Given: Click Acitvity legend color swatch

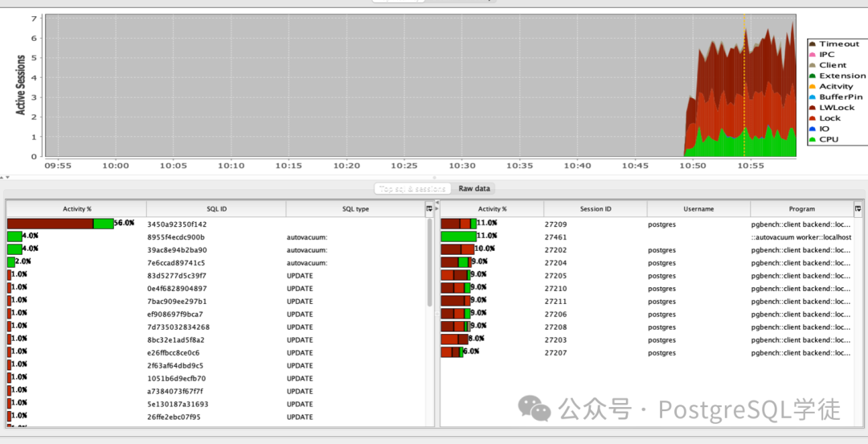Looking at the screenshot, I should click(x=812, y=87).
